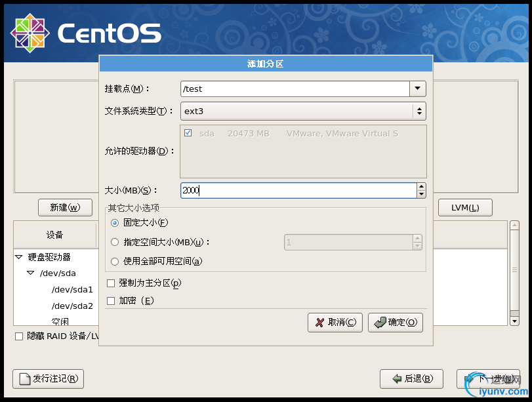Viewport: 532px width, 402px height.
Task: Click the disabled fill-to size spinbox
Action: coord(353,242)
